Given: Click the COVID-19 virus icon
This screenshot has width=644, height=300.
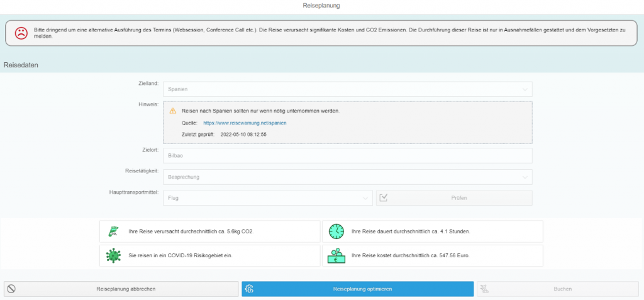Looking at the screenshot, I should (113, 255).
